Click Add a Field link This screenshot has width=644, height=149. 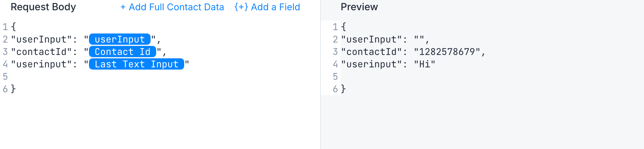[x=267, y=7]
